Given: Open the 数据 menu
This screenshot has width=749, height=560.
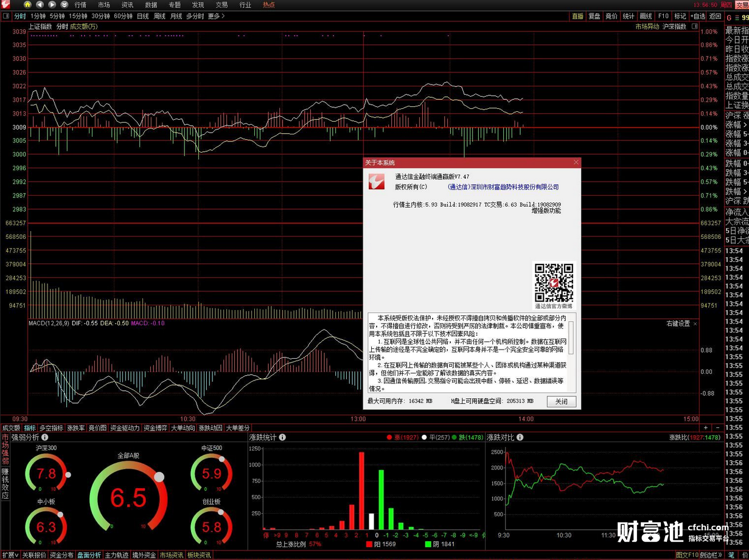Looking at the screenshot, I should tap(151, 5).
